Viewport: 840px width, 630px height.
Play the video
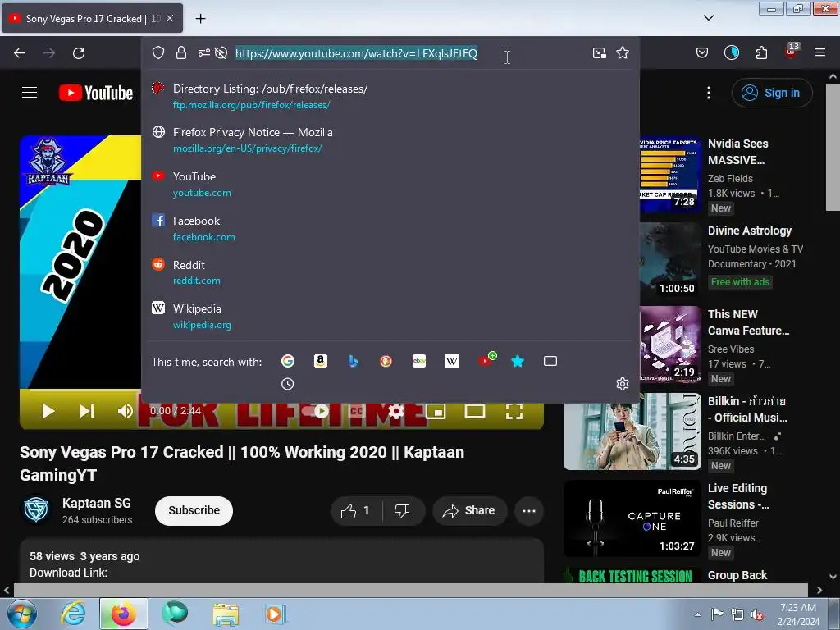point(48,411)
